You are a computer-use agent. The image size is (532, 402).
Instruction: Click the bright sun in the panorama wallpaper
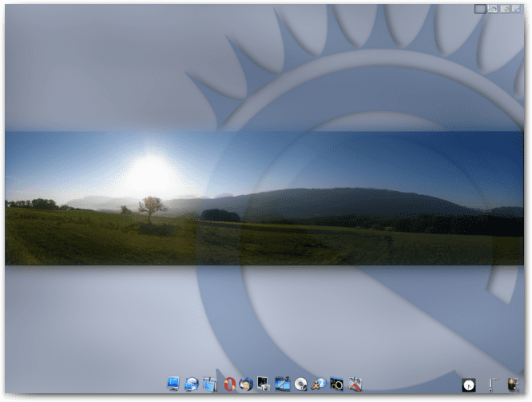[x=149, y=170]
